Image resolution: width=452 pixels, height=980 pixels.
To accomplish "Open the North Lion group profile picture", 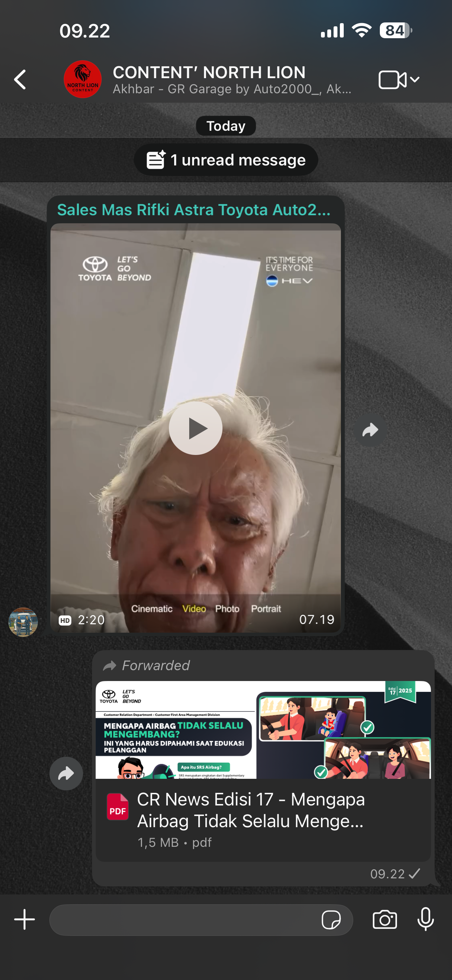I will (83, 79).
